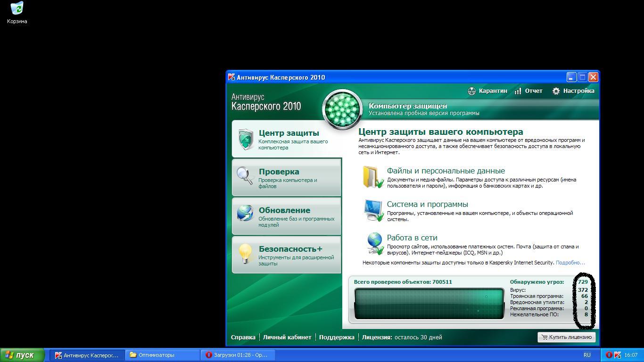This screenshot has width=644, height=362.
Task: Select the Центр защиты tab
Action: [287, 139]
